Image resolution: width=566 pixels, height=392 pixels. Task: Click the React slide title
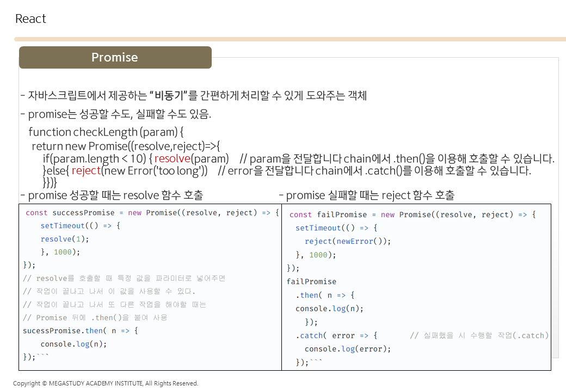coord(30,19)
